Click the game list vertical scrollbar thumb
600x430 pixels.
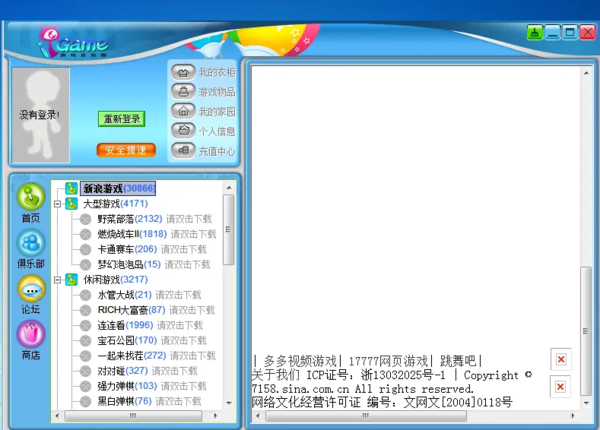click(228, 230)
